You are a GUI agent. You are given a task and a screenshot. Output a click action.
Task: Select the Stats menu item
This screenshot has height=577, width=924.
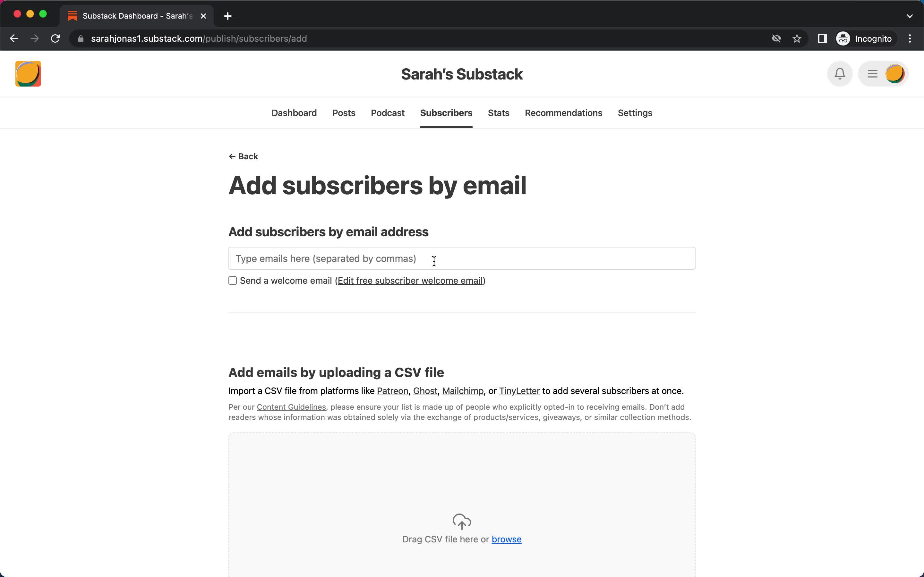click(498, 112)
